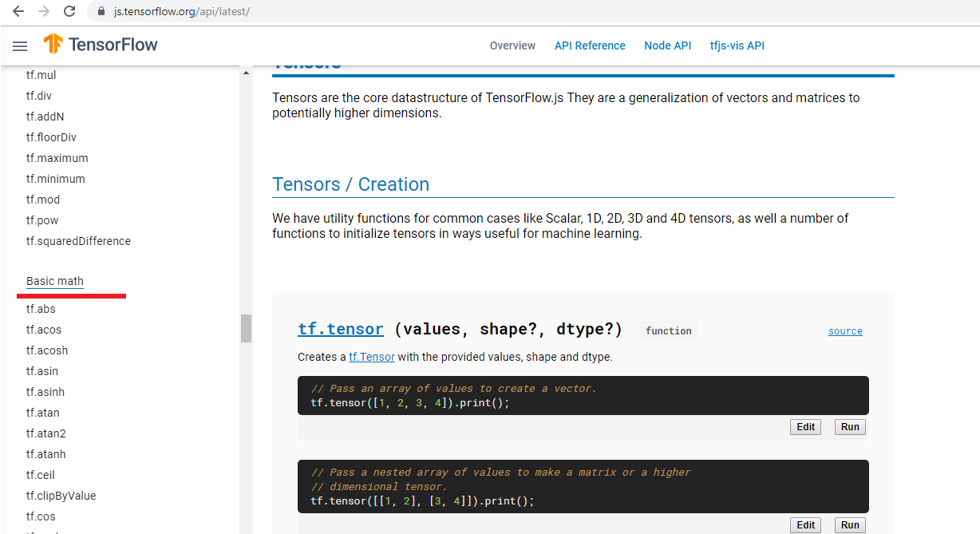
Task: Open tf.floorDiv in the sidebar
Action: (51, 137)
